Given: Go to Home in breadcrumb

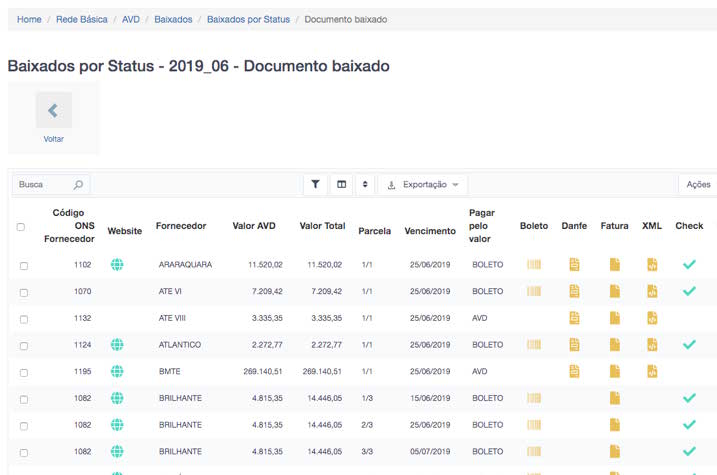Looking at the screenshot, I should click(29, 19).
